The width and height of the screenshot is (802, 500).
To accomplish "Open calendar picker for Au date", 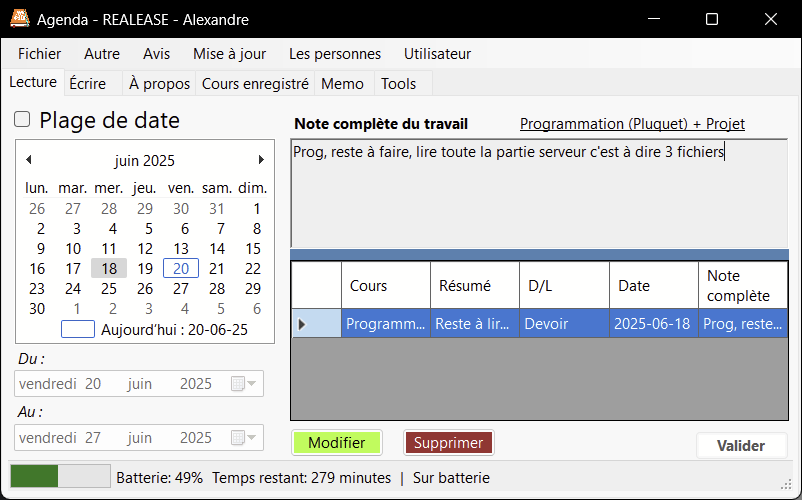I will pyautogui.click(x=244, y=438).
